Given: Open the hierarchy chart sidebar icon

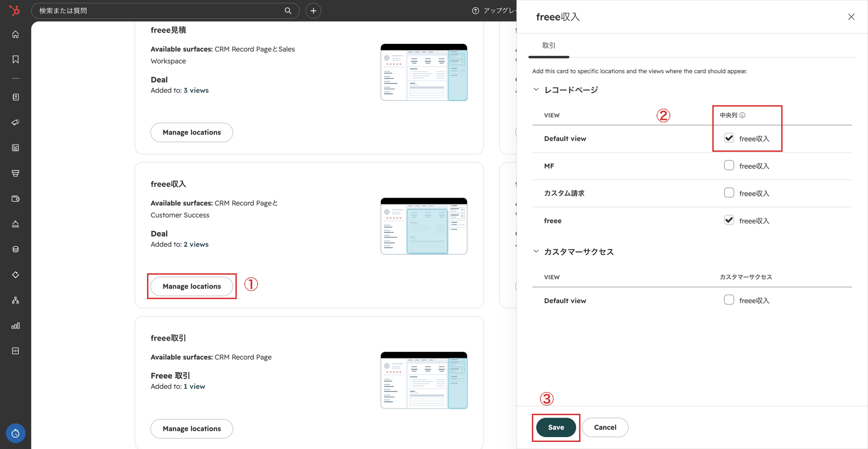Looking at the screenshot, I should [15, 300].
